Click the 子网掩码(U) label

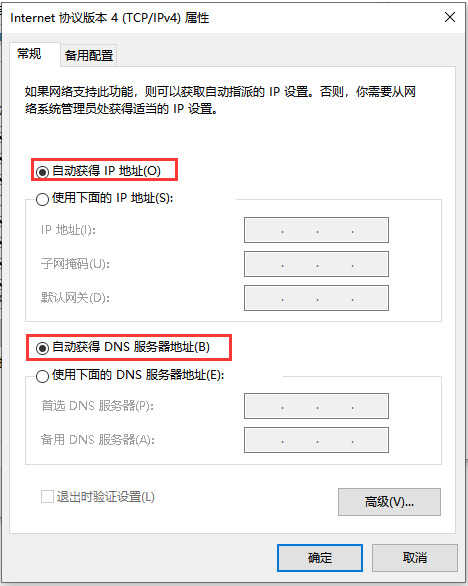tap(75, 264)
